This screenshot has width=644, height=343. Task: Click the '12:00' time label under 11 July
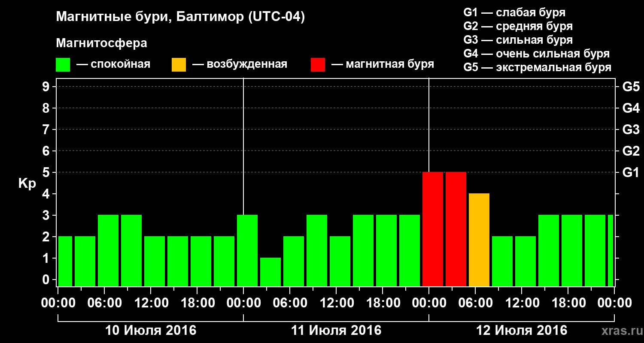click(x=336, y=303)
